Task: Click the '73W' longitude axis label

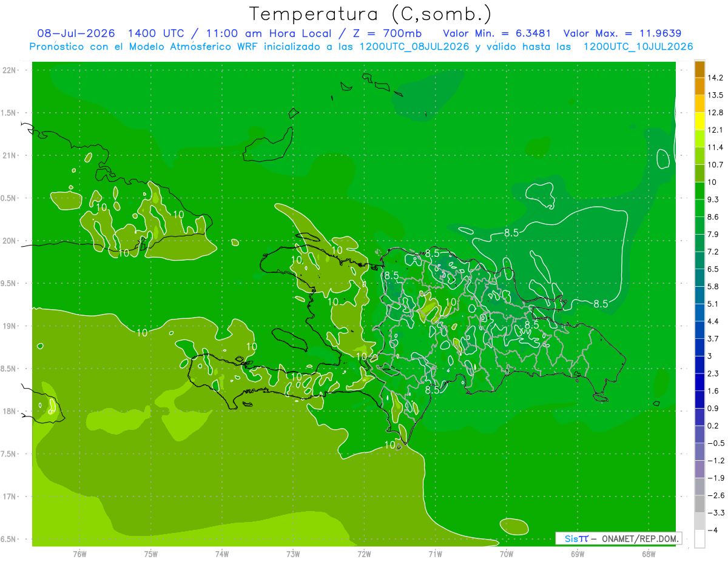Action: point(293,554)
